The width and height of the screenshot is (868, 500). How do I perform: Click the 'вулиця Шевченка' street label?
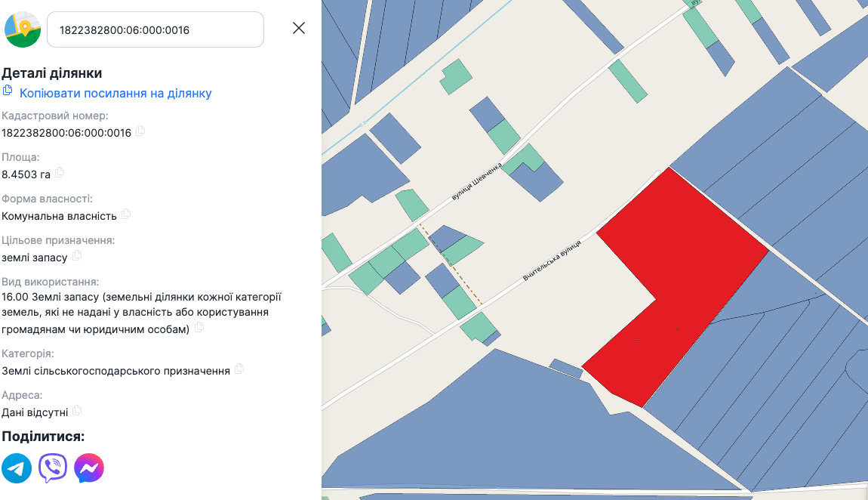(x=476, y=183)
